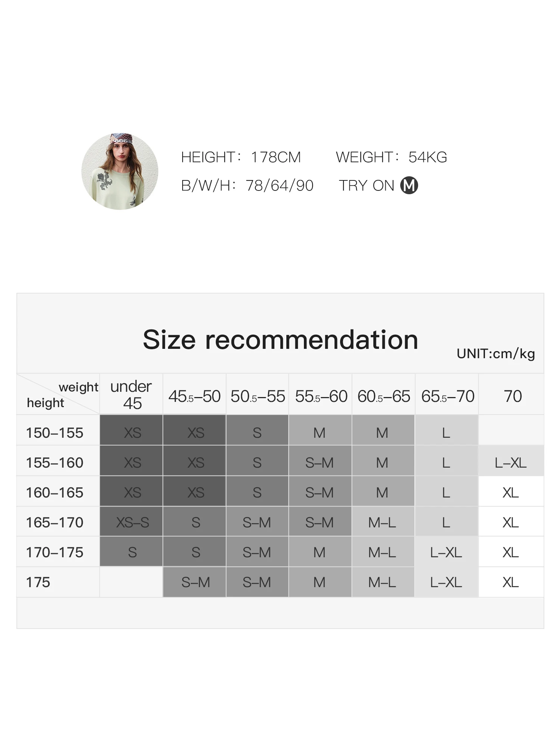Click the 150–155 height row label

(x=55, y=433)
